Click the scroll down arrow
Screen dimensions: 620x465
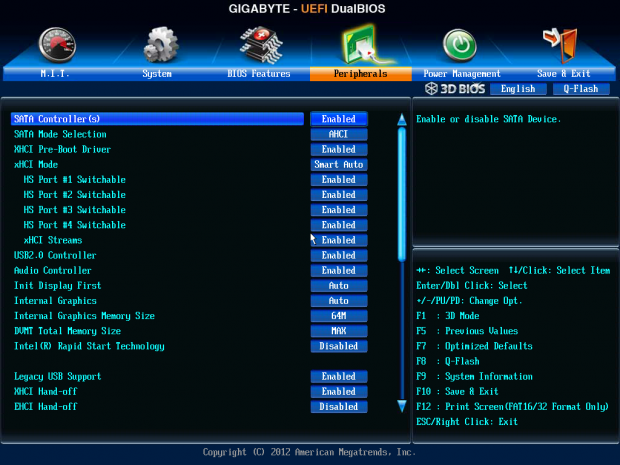pyautogui.click(x=402, y=406)
